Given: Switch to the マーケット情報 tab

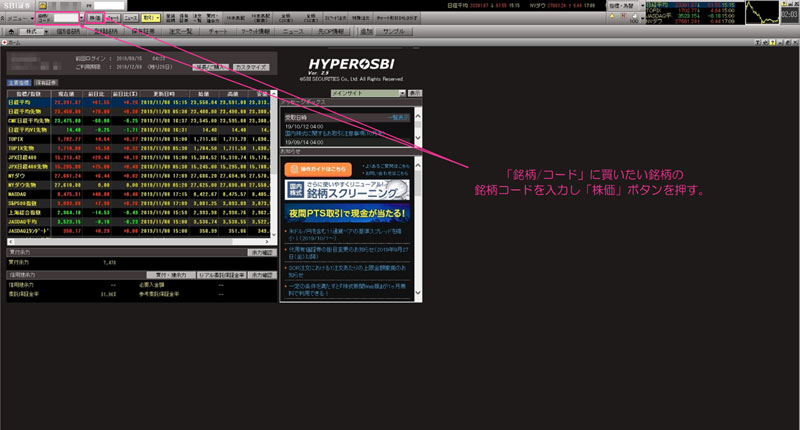Looking at the screenshot, I should 256,32.
